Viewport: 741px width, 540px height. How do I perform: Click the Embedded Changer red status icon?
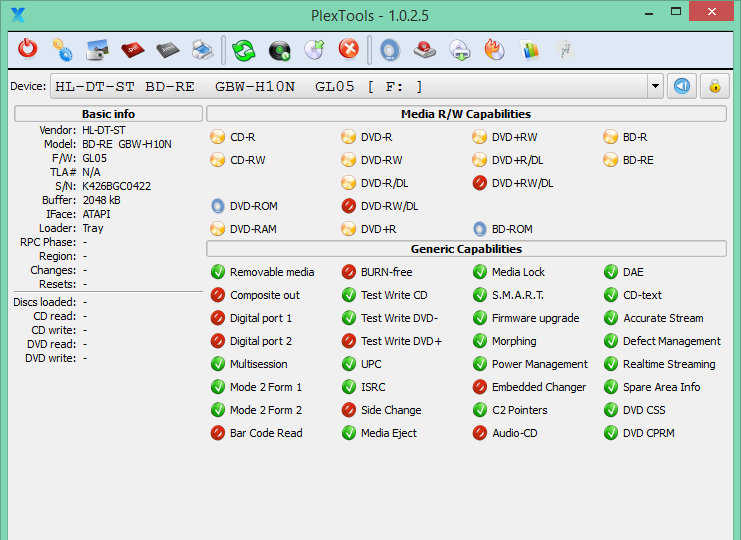pos(479,387)
